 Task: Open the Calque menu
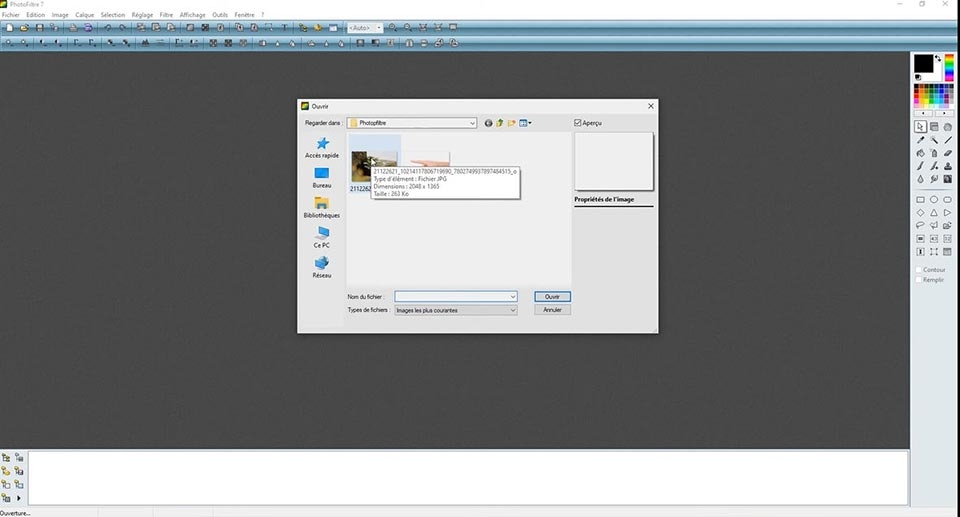84,15
